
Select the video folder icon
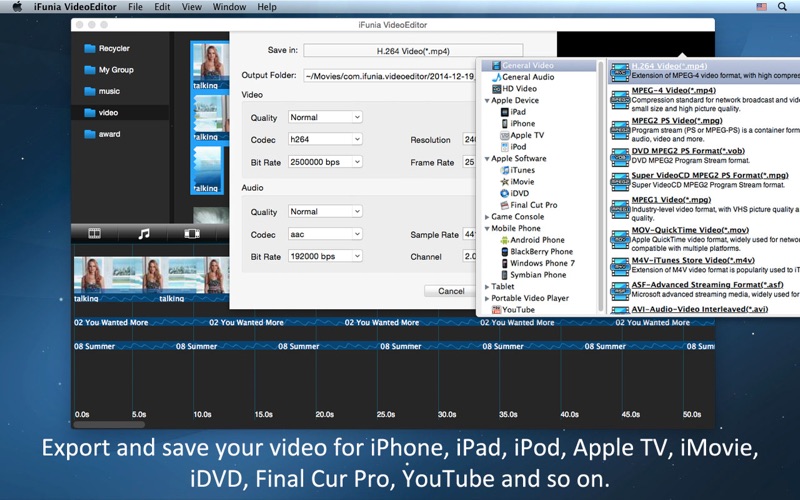coord(90,113)
